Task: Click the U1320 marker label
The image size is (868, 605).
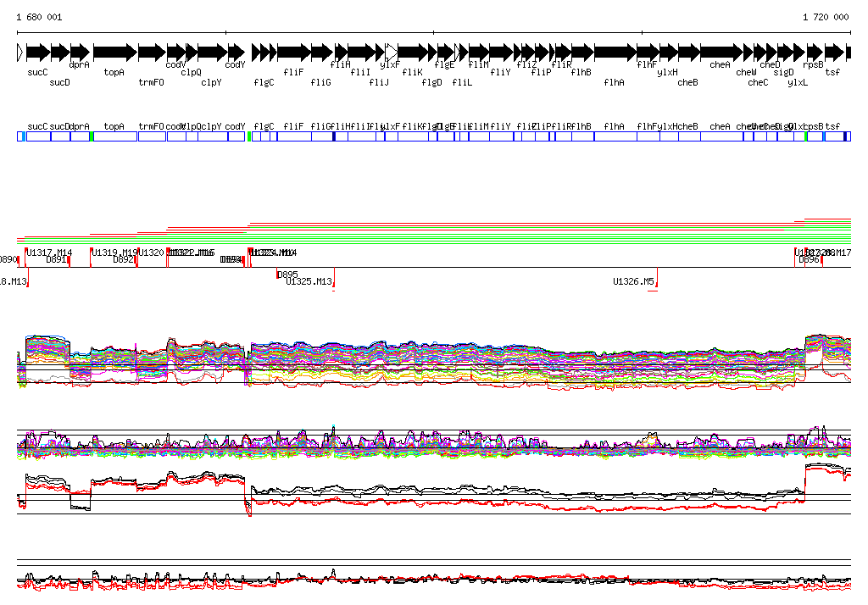Action: pos(151,253)
